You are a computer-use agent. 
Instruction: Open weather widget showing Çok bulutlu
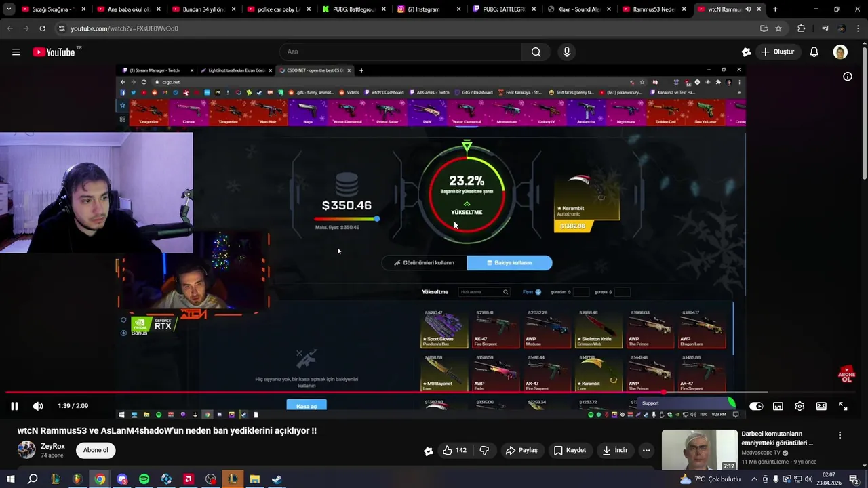pos(711,479)
